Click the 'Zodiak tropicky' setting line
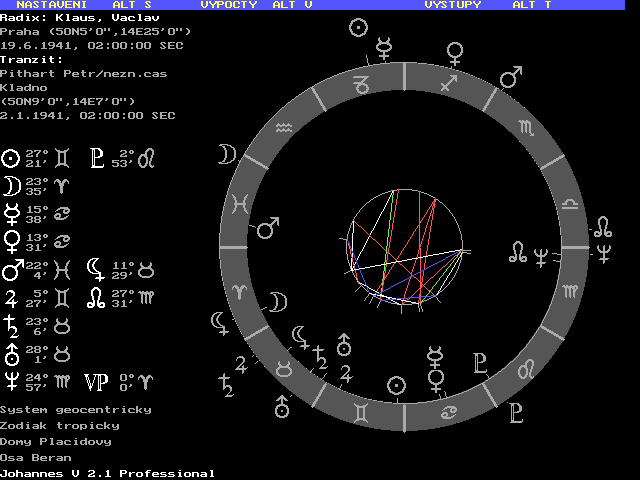 (60, 426)
